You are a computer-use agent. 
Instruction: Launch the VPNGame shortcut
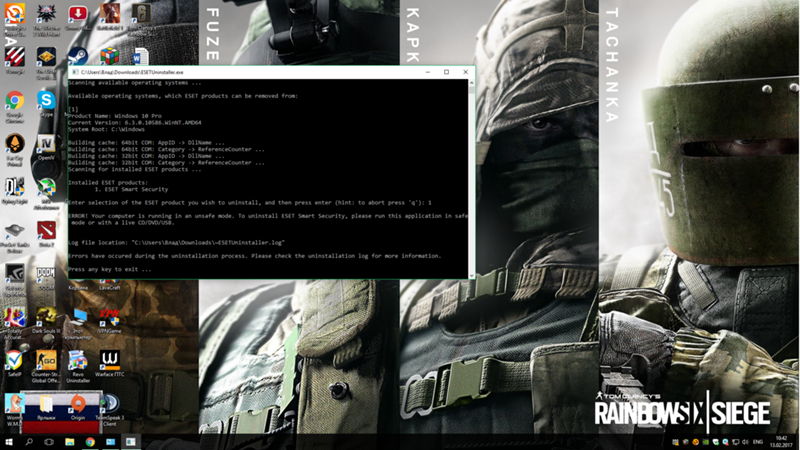point(109,321)
